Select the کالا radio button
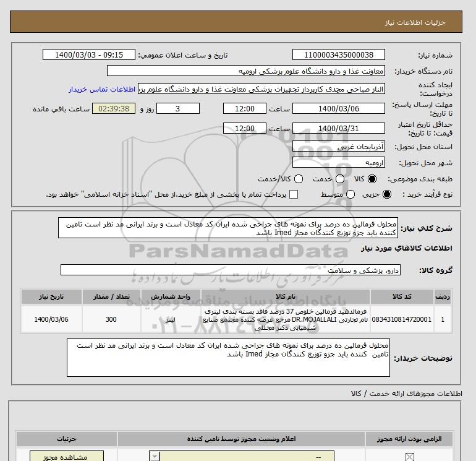The height and width of the screenshot is (461, 476). pyautogui.click(x=372, y=179)
